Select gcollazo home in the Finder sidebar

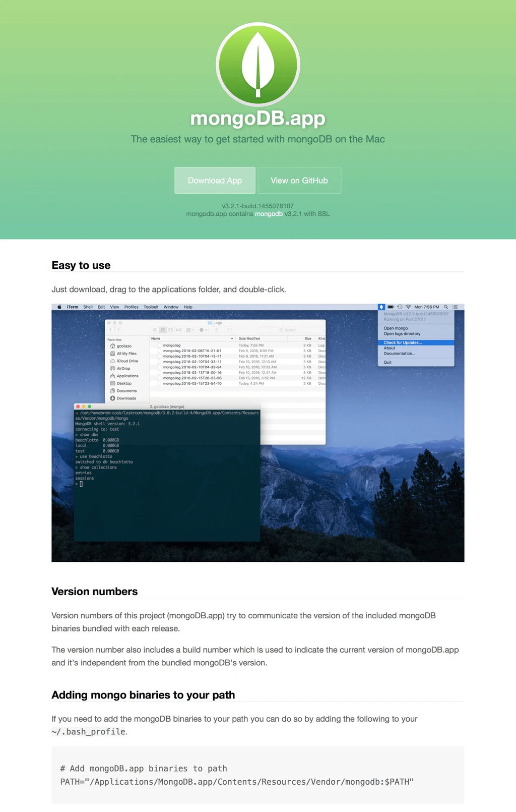pos(121,346)
